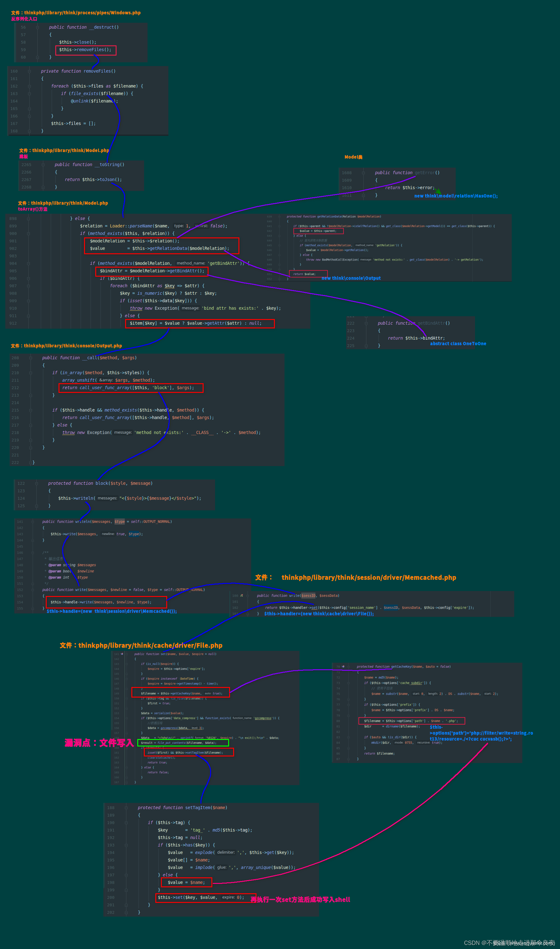Click $bindAttr = $modelRelation->getBindAttr(); line
The image size is (560, 949).
(x=152, y=271)
